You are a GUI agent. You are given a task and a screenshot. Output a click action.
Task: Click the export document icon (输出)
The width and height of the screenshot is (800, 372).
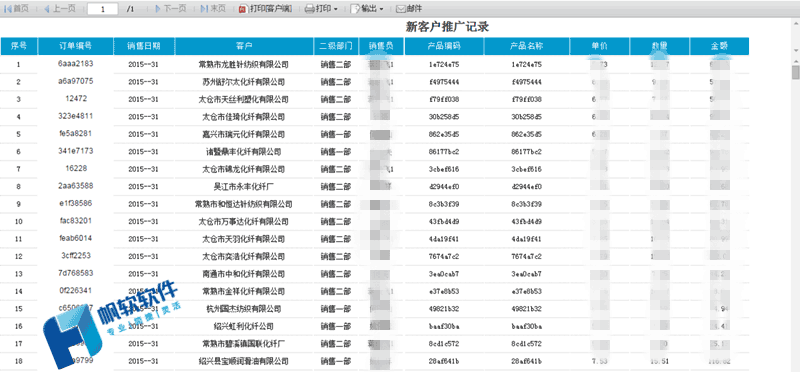[x=355, y=9]
